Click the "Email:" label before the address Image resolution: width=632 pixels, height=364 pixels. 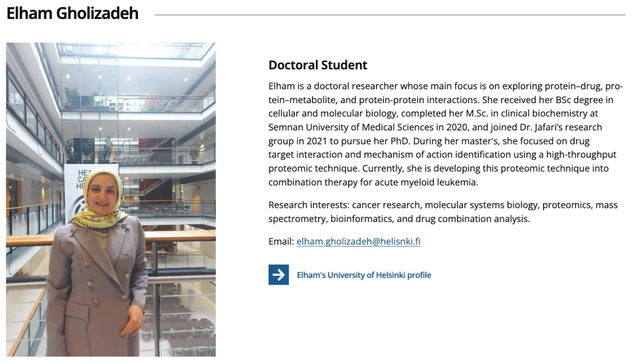[x=281, y=242]
